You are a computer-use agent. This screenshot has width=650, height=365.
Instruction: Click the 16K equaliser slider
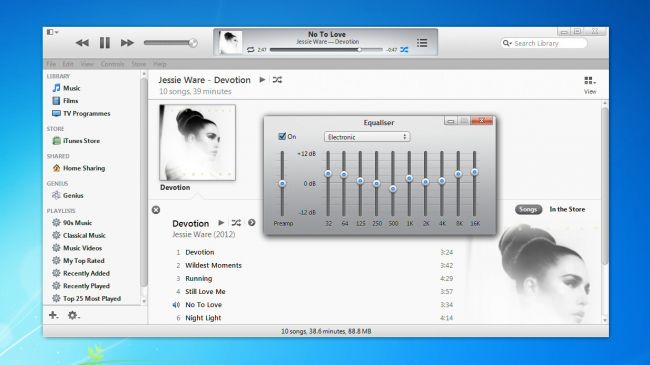click(x=475, y=172)
